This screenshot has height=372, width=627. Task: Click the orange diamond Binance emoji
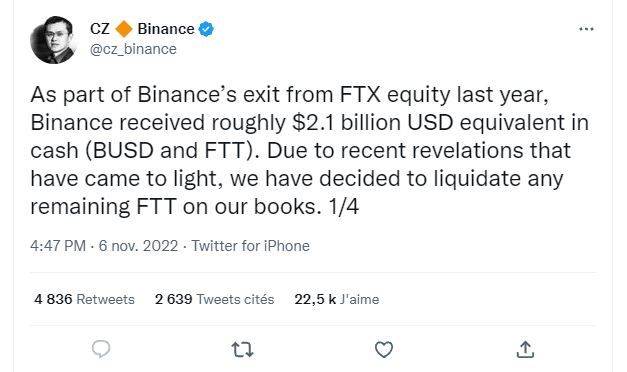[124, 29]
